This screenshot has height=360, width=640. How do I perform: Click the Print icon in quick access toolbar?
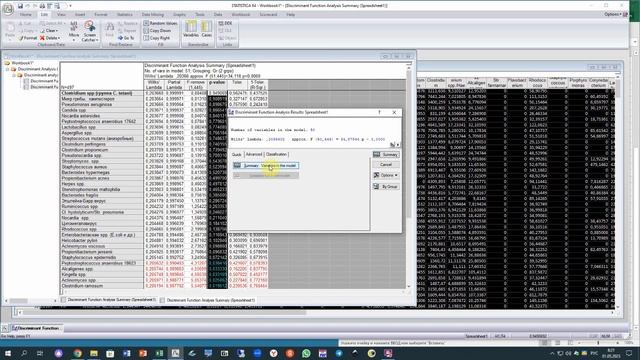point(42,6)
